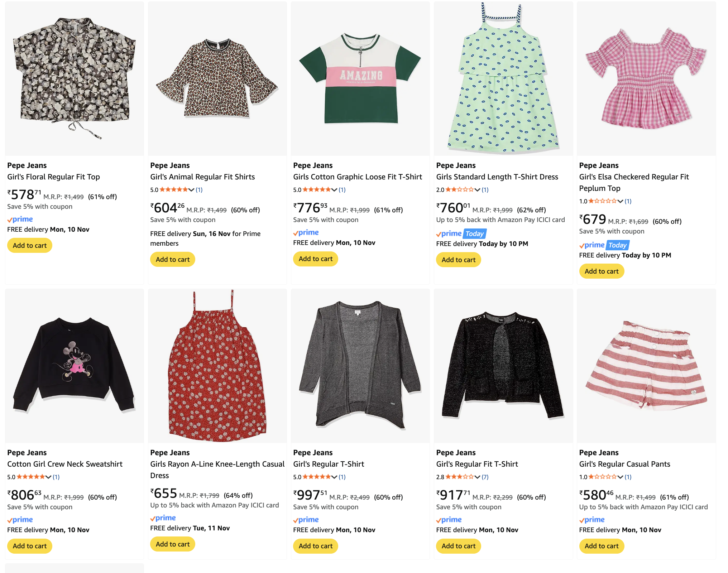Click prime logo under Rayon A-Line Dress

pyautogui.click(x=163, y=518)
